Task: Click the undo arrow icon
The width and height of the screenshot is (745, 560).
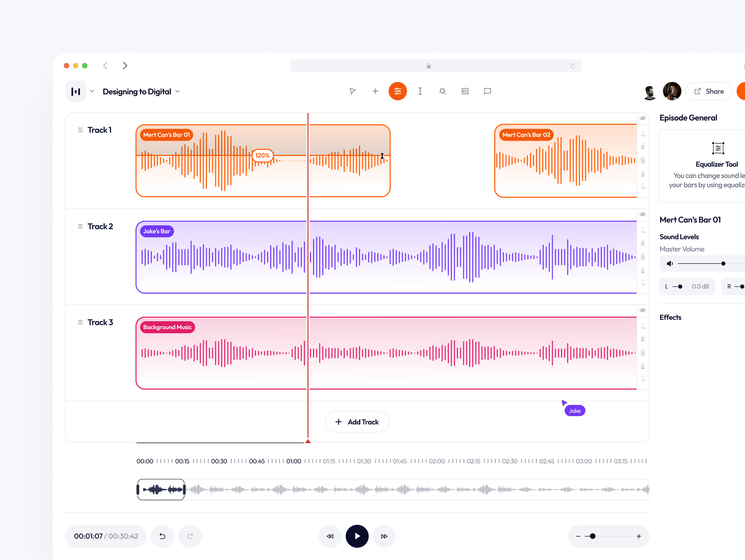Action: 162,536
